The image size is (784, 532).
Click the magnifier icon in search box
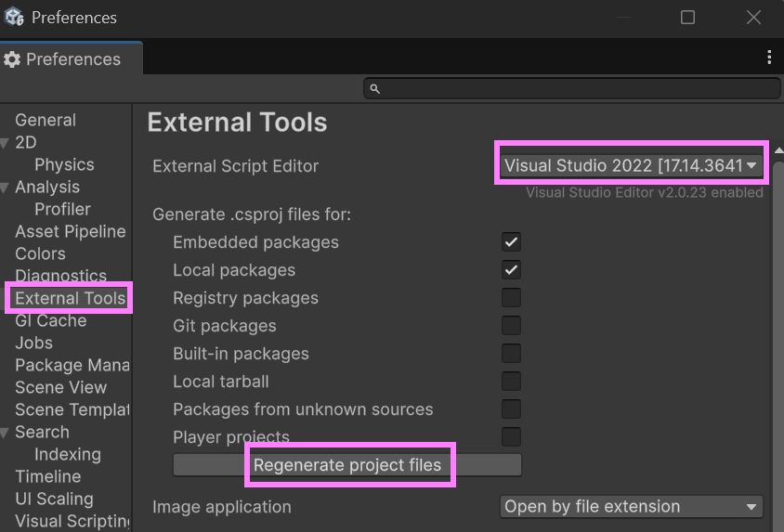pyautogui.click(x=374, y=89)
